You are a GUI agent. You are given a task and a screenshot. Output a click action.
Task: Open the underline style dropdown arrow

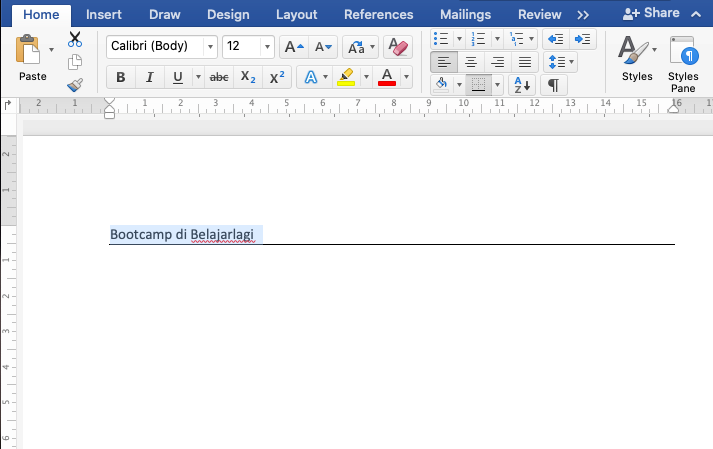(198, 77)
